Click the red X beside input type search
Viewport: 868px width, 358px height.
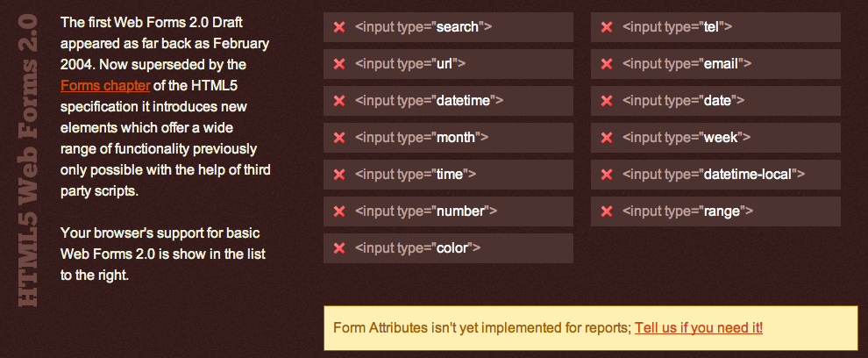pos(339,27)
